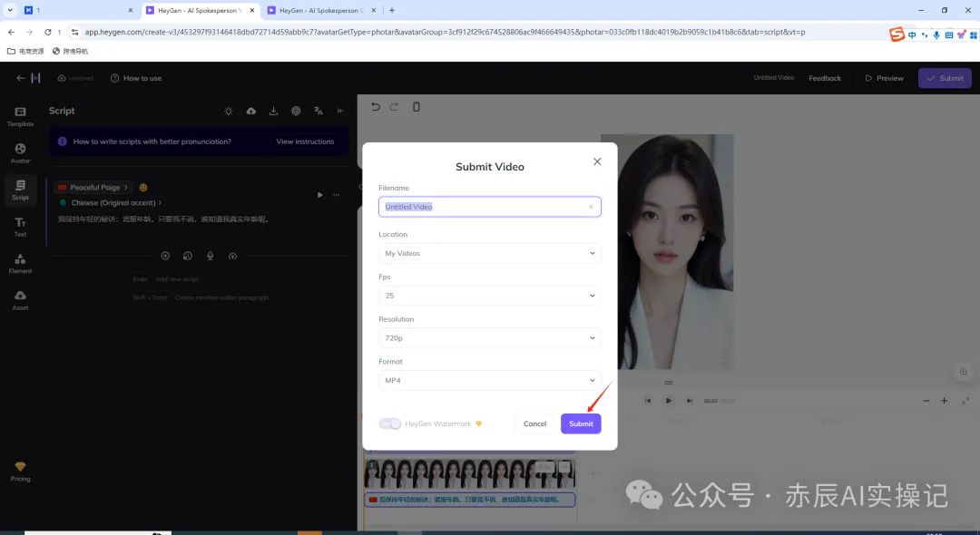Click the avatar video strip in timeline
The height and width of the screenshot is (535, 980).
469,474
